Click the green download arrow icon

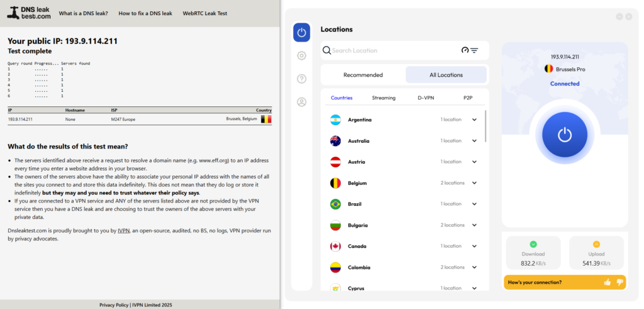click(x=533, y=244)
